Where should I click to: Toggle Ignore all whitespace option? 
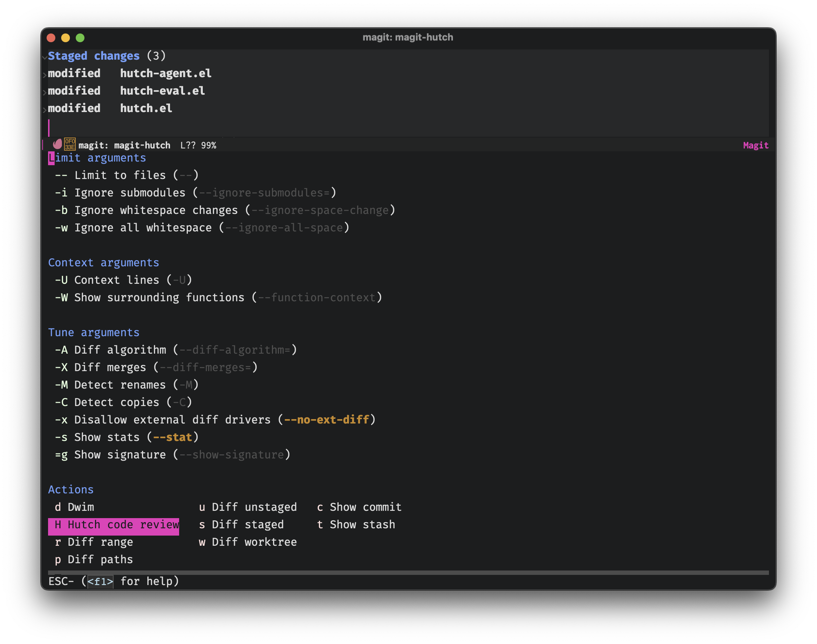(202, 228)
